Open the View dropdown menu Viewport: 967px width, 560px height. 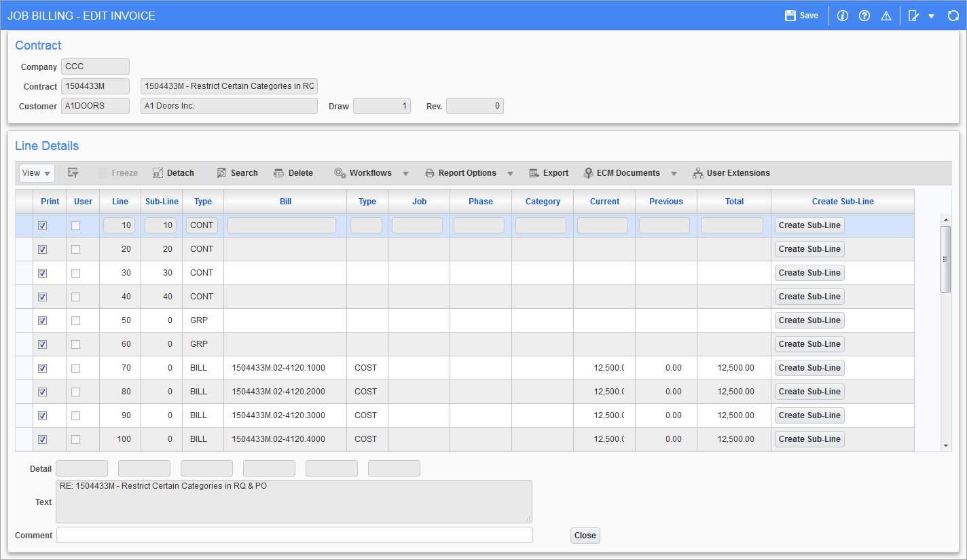[x=37, y=173]
